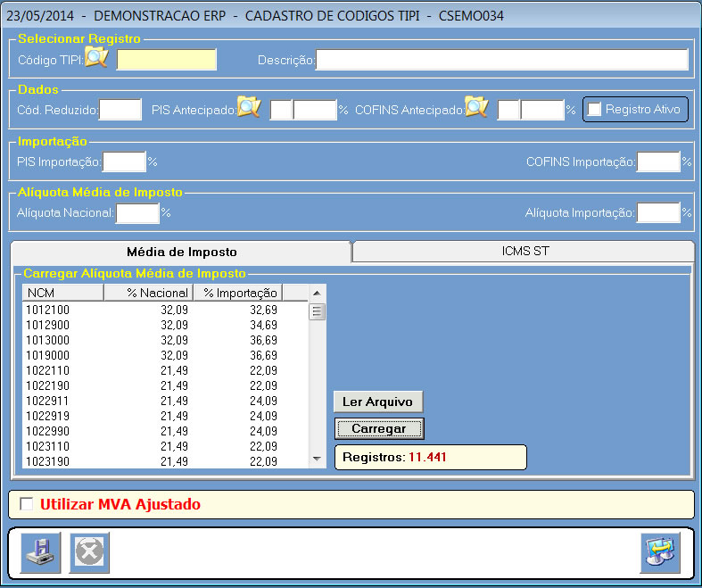
Task: Click the Código TIPI yellow input field
Action: coord(167,59)
